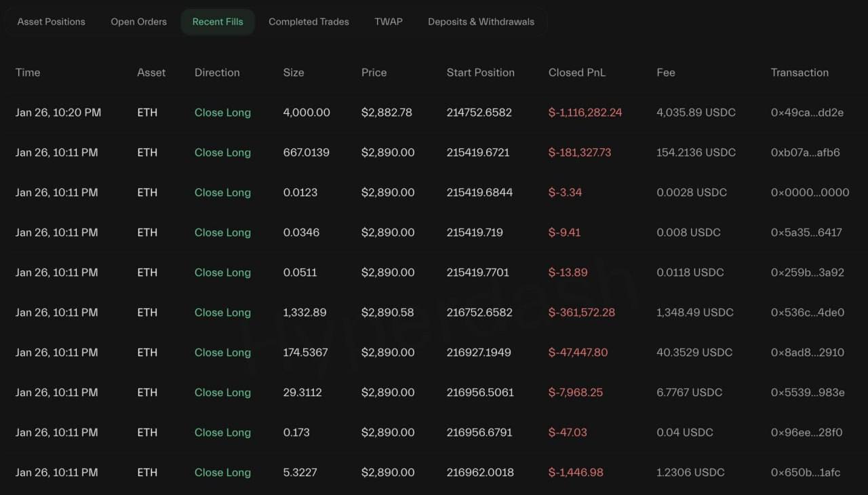Go to the Completed Trades tab
Viewport: 868px width, 495px height.
pos(309,22)
